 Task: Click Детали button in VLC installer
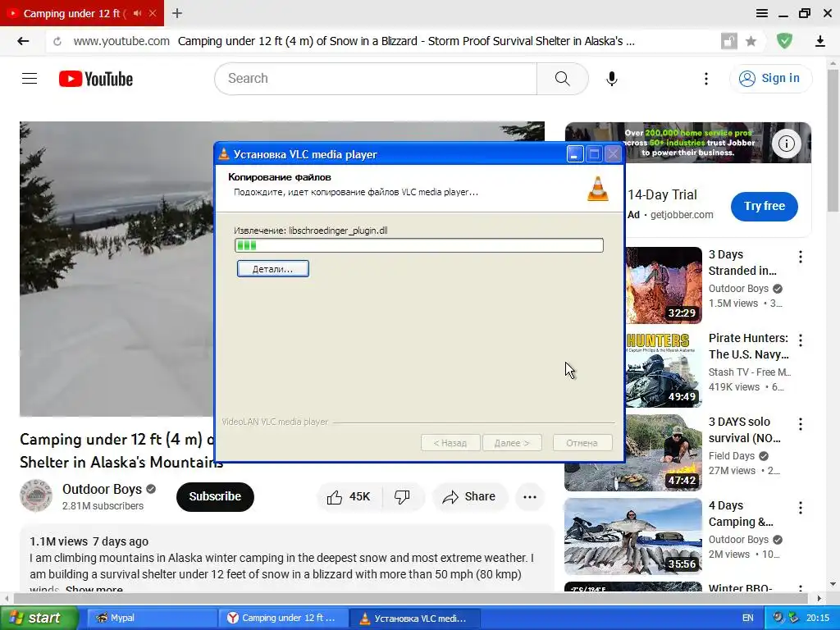[272, 269]
